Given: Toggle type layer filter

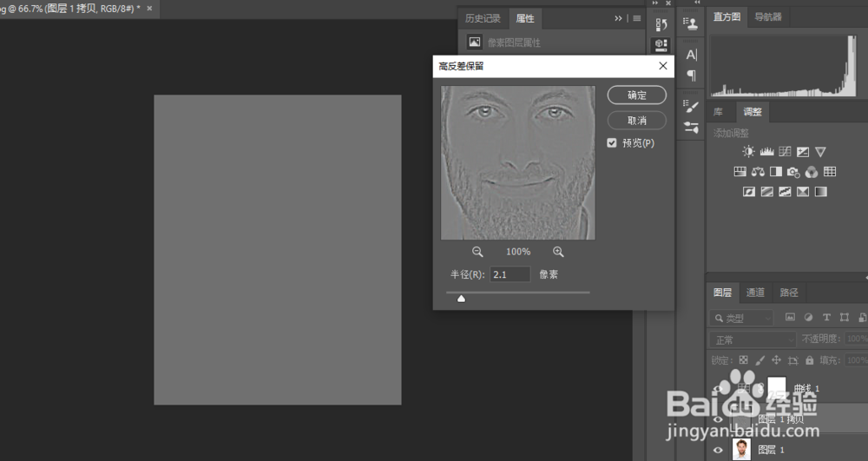Looking at the screenshot, I should (826, 317).
